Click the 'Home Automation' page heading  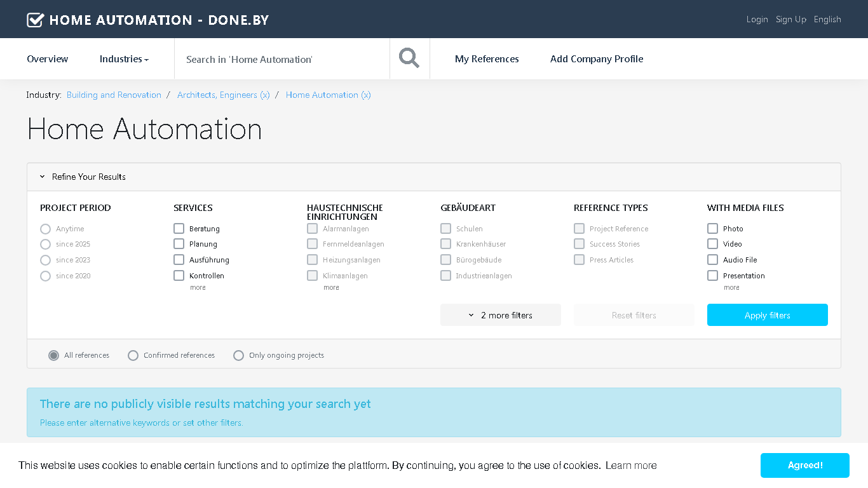click(144, 129)
